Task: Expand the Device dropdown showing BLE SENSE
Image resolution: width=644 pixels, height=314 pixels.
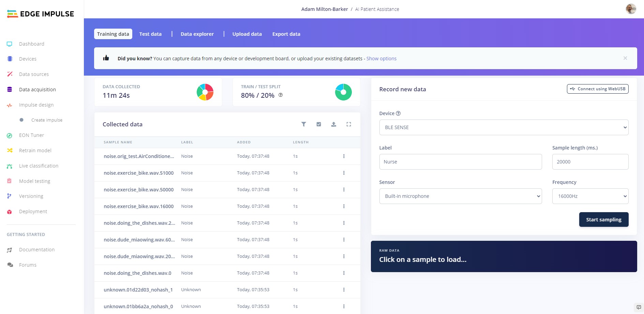Action: [504, 127]
